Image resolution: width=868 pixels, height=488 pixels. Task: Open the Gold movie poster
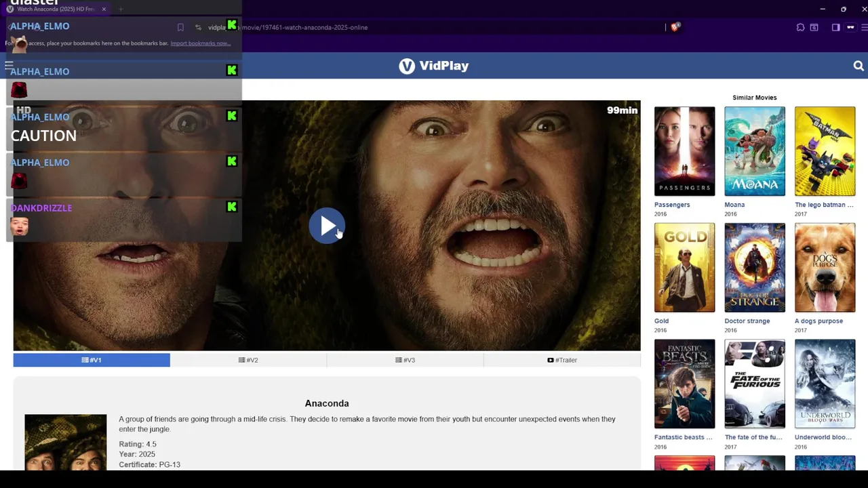684,268
